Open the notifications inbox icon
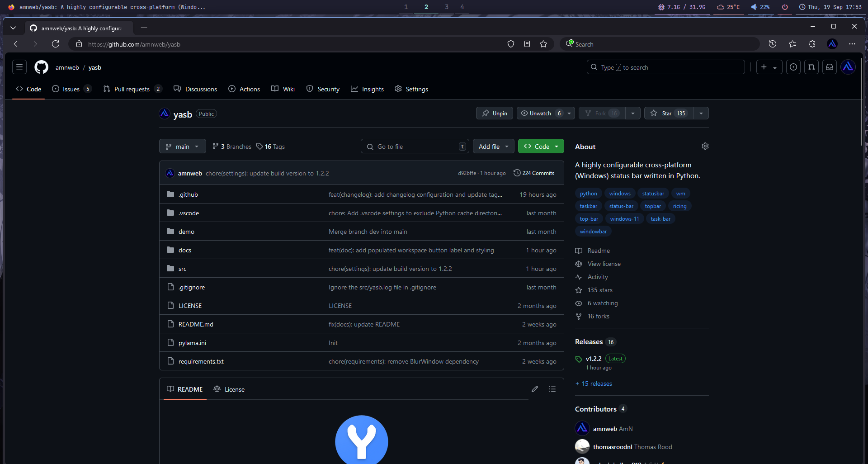This screenshot has height=464, width=868. pyautogui.click(x=829, y=67)
